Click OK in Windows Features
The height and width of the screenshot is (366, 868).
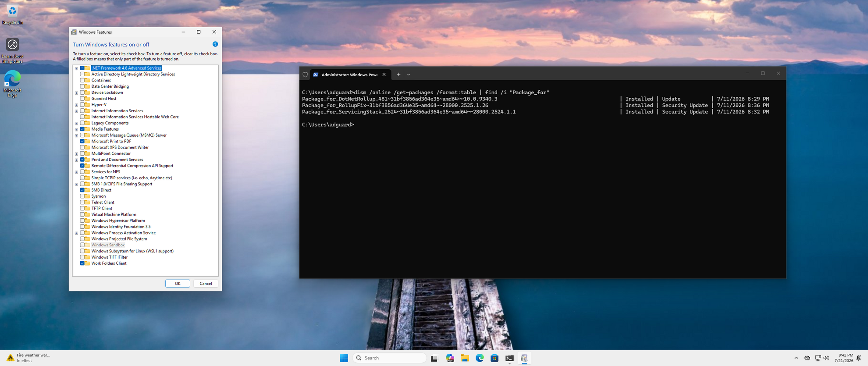click(x=178, y=284)
